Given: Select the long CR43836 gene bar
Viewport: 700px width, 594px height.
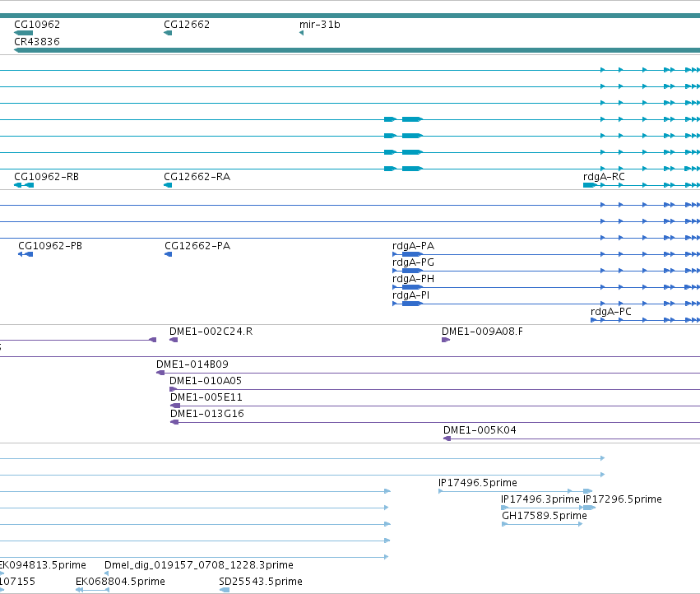Looking at the screenshot, I should coord(357,50).
